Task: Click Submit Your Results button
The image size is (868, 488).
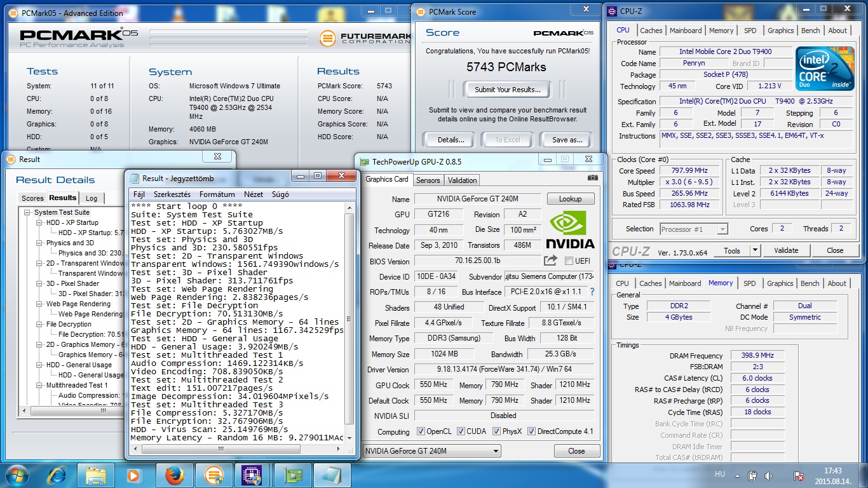Action: (x=507, y=90)
